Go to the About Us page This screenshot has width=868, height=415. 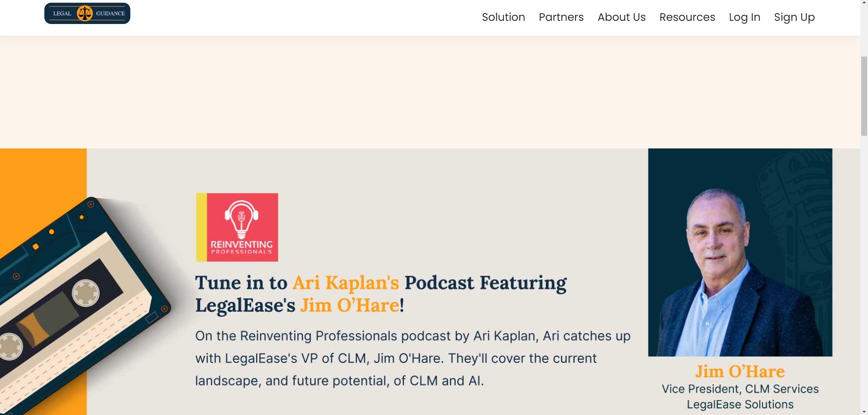coord(621,17)
